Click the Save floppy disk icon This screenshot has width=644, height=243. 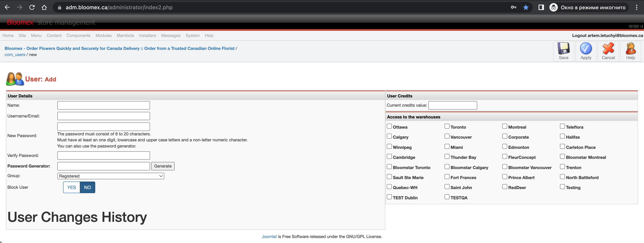pyautogui.click(x=564, y=49)
